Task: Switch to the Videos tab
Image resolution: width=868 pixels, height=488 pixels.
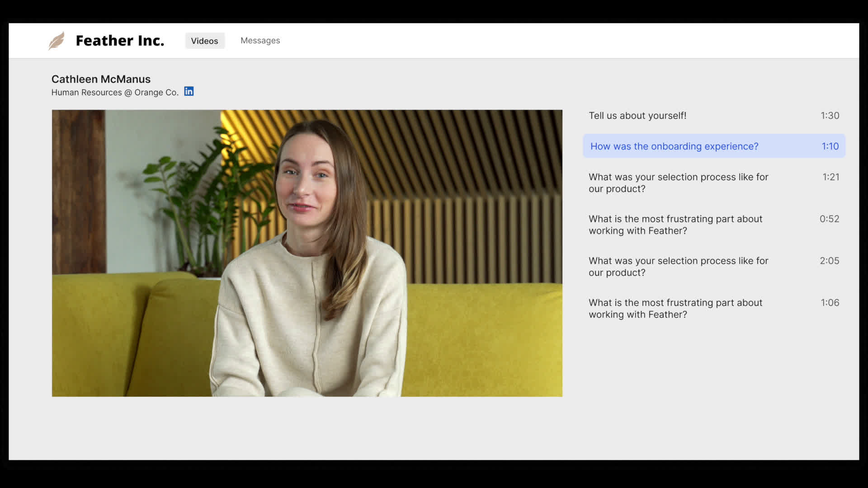Action: [x=204, y=41]
